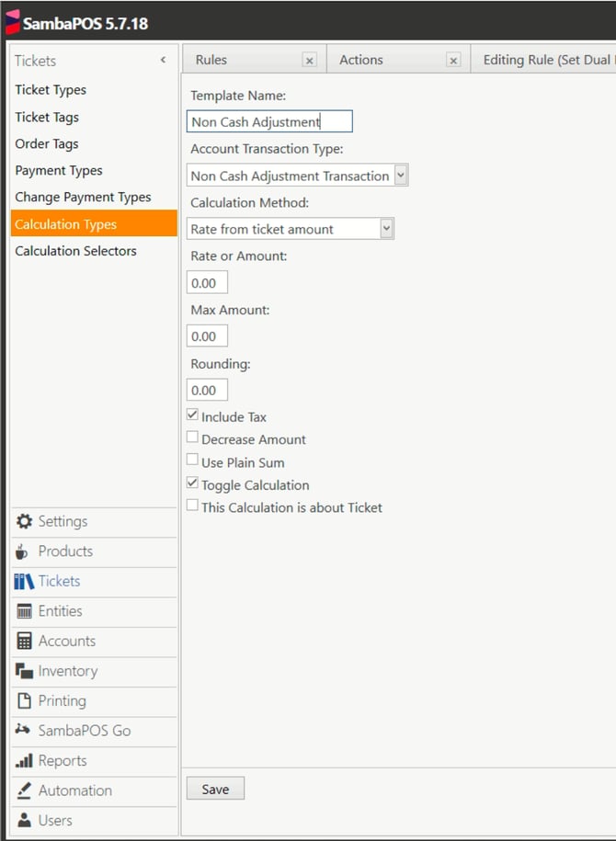Focus the Rounding field

click(x=207, y=390)
